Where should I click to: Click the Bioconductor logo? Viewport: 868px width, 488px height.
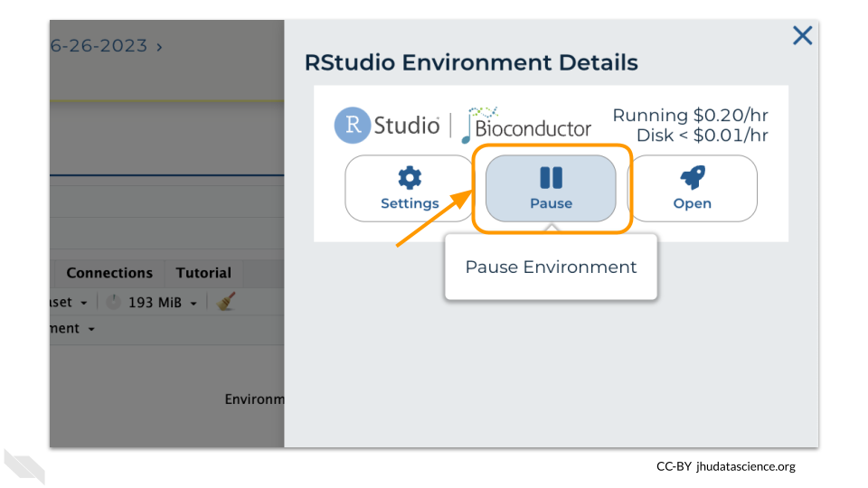pyautogui.click(x=526, y=125)
